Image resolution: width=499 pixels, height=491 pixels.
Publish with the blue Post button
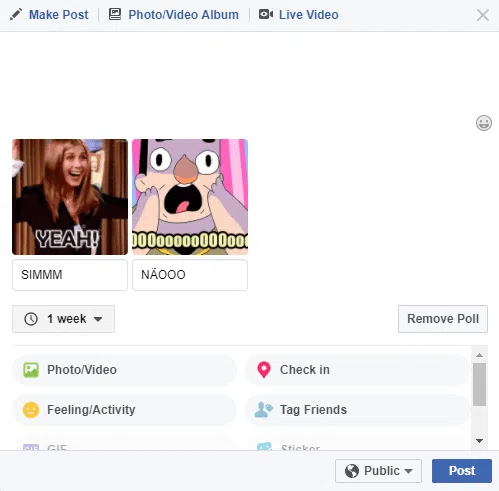point(462,471)
